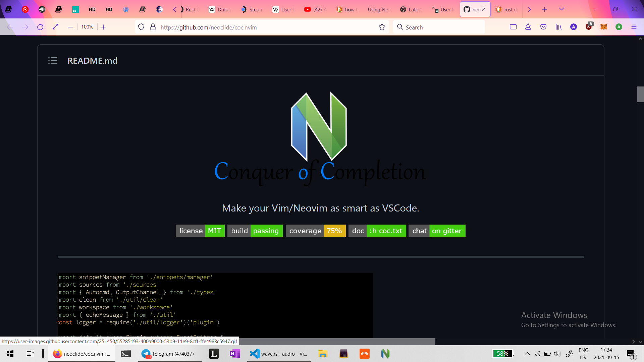This screenshot has height=362, width=644.
Task: Bookmark this page with star
Action: coord(382,27)
